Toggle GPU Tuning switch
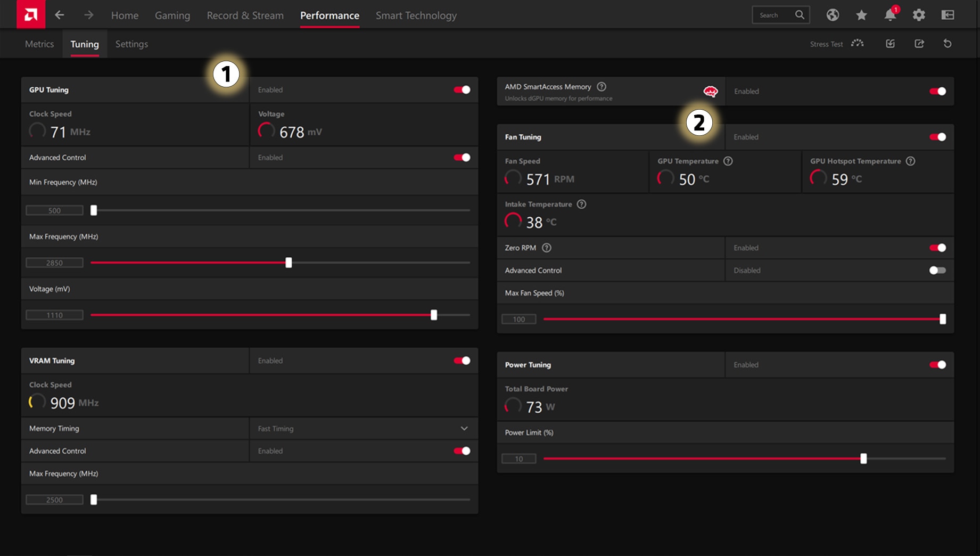 (462, 89)
